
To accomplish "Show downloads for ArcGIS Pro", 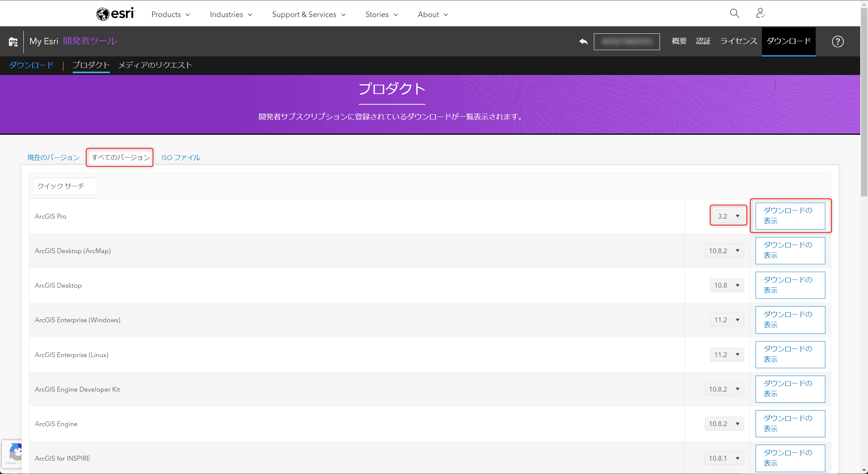I will point(790,216).
